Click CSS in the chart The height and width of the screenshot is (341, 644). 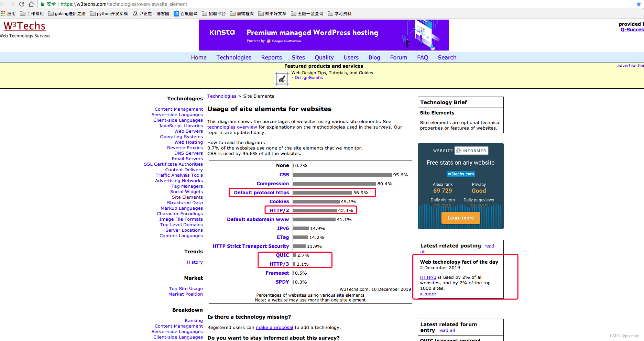284,175
